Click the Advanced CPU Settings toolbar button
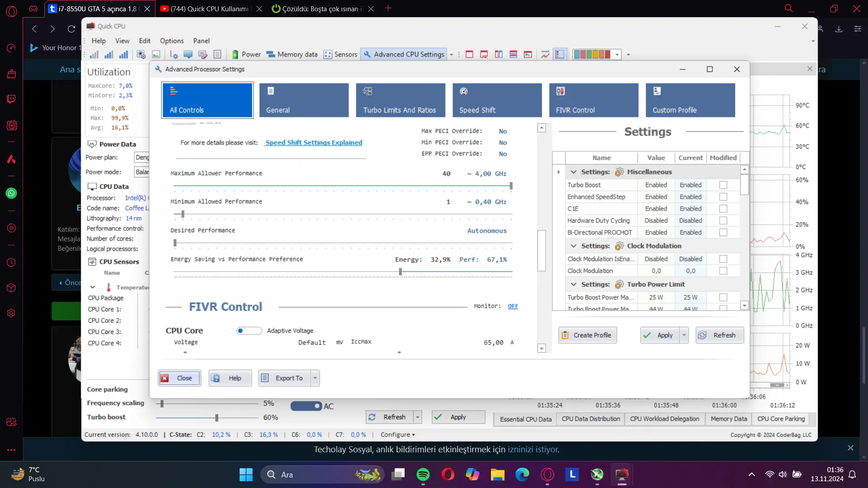Viewport: 868px width, 488px height. [x=404, y=55]
